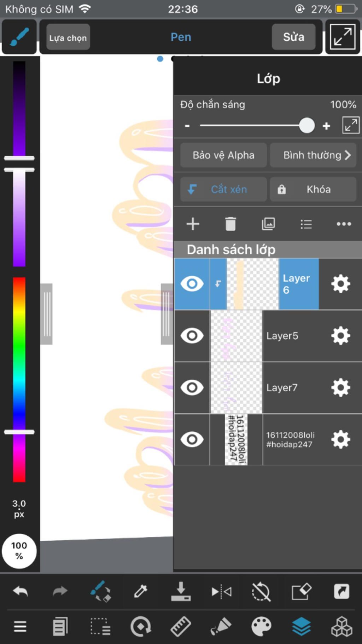Viewport: 362px width, 644px height.
Task: Toggle the Cắt xén clipping option
Action: tap(223, 189)
